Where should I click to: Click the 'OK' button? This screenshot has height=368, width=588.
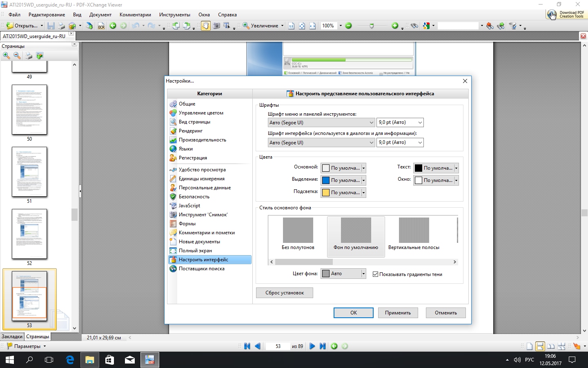[x=354, y=313]
